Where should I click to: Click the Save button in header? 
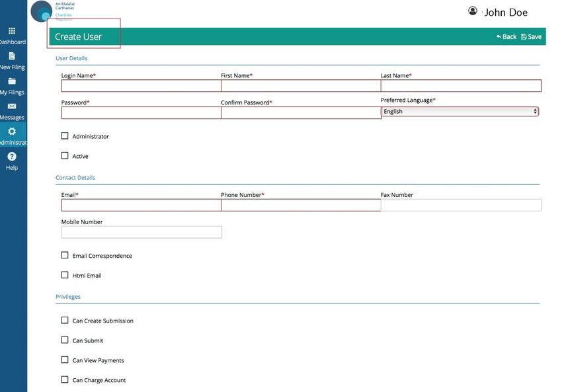(x=531, y=36)
